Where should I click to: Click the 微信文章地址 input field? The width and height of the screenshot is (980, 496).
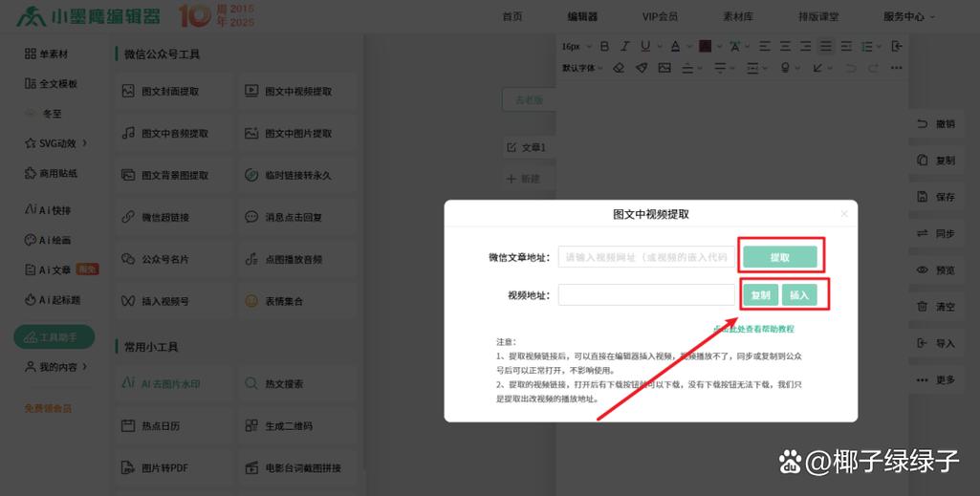click(646, 257)
